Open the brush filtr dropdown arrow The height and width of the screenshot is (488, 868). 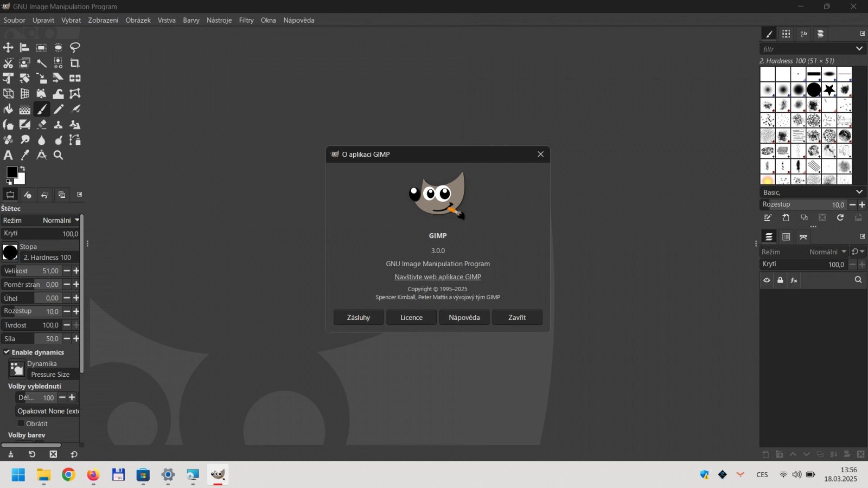coord(859,49)
